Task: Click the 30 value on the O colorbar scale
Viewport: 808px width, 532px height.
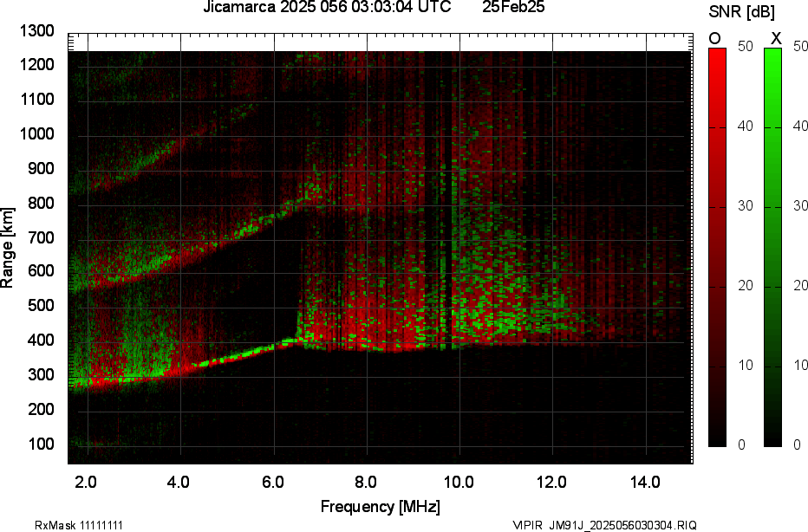Action: 745,206
